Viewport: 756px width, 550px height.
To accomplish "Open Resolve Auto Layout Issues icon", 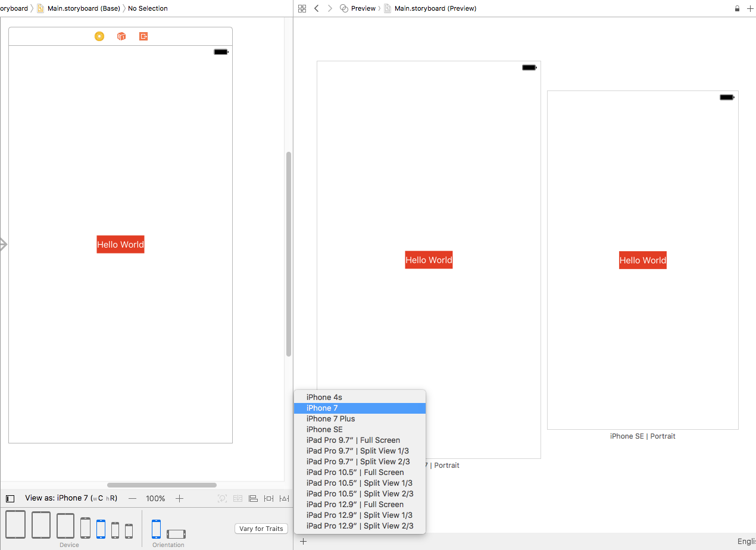I will click(285, 498).
